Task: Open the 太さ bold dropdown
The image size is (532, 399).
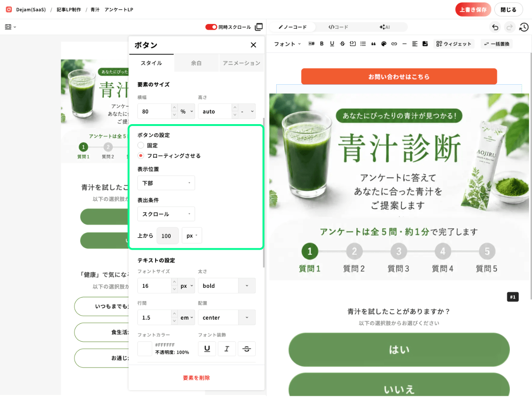Action: 227,286
